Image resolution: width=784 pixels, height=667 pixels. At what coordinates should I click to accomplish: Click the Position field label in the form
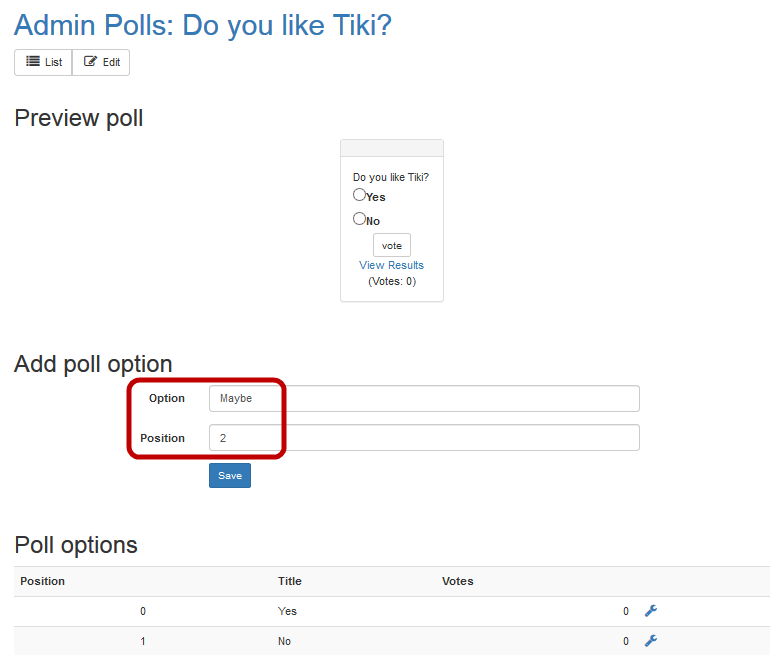162,438
